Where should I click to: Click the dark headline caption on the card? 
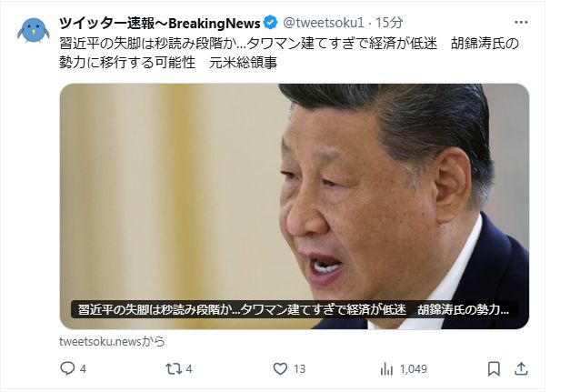[x=294, y=310]
